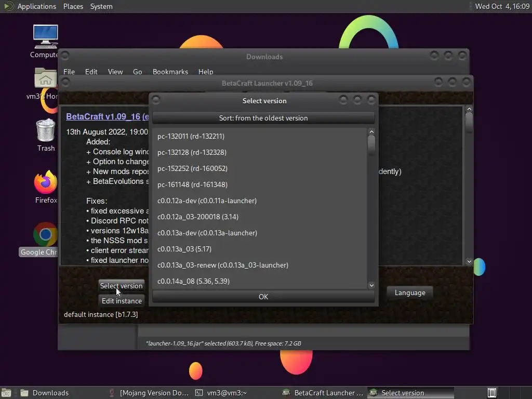Open the Computer desktop icon
This screenshot has height=399, width=532.
tap(46, 37)
